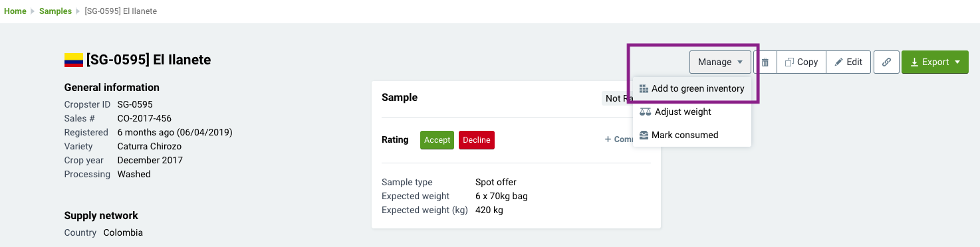Open the Samples breadcrumb link
This screenshot has height=247, width=980.
(x=55, y=11)
